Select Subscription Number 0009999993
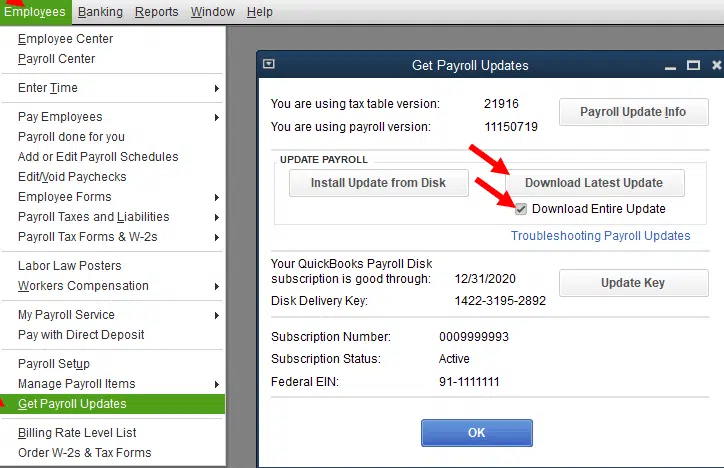 tap(474, 337)
